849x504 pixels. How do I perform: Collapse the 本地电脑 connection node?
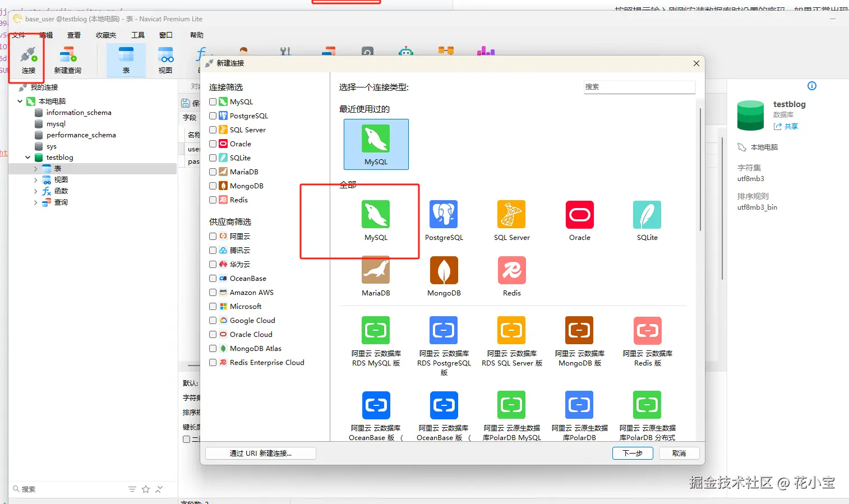(20, 101)
